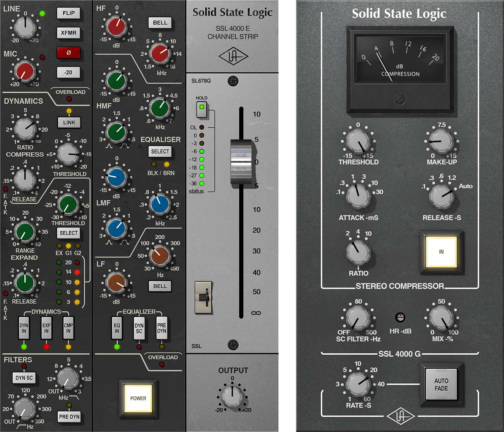The width and height of the screenshot is (504, 432).
Task: Click the red MIC gain knob
Action: (x=25, y=71)
